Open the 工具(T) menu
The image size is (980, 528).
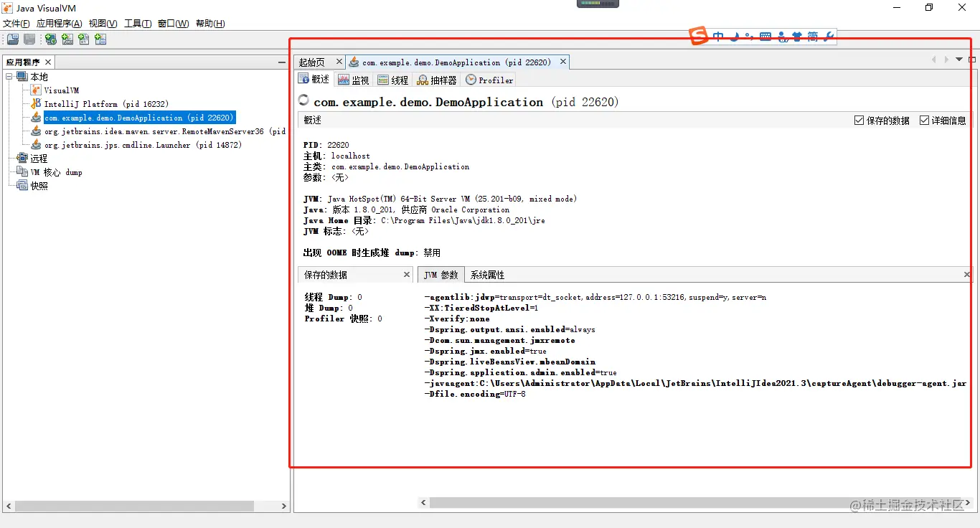[138, 24]
